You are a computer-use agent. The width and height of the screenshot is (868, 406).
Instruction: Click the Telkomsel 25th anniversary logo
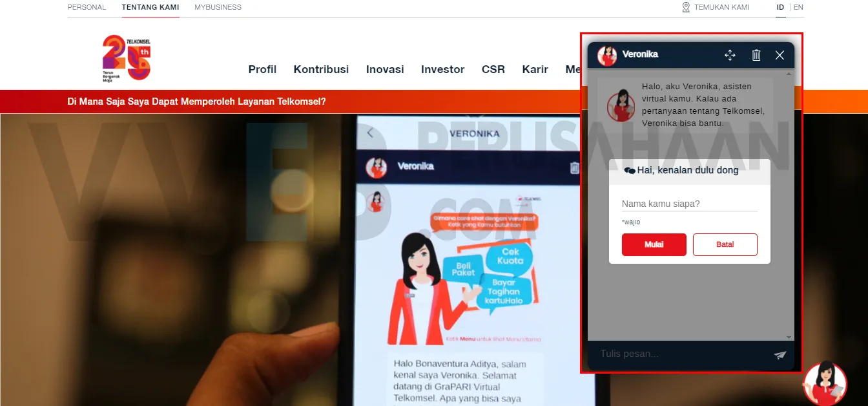[127, 58]
